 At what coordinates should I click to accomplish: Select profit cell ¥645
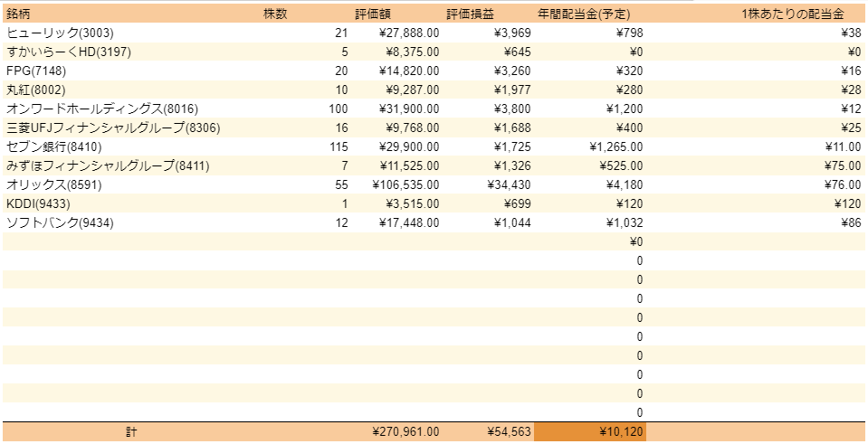click(517, 52)
